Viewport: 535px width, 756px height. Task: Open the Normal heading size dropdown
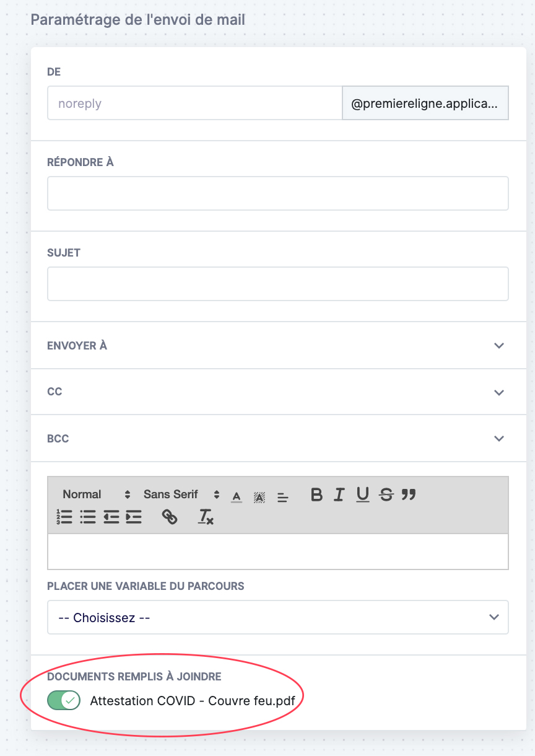[x=97, y=494]
